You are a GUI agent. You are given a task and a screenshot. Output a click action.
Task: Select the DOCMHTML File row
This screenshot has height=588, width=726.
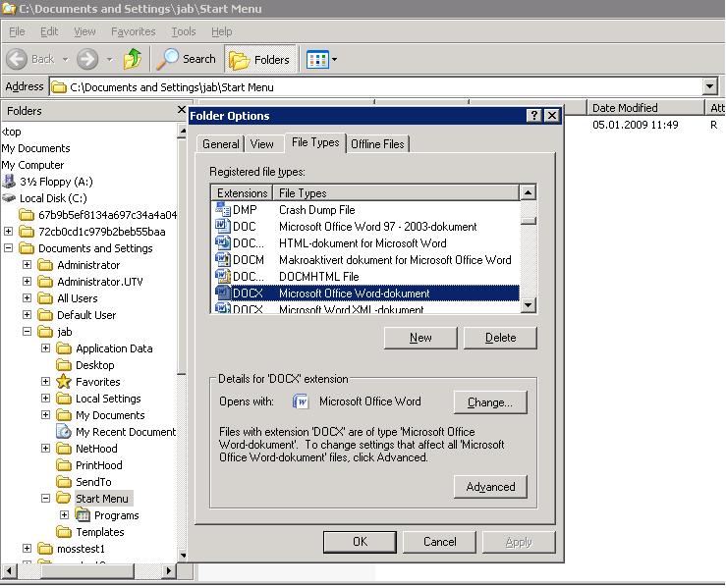[364, 276]
